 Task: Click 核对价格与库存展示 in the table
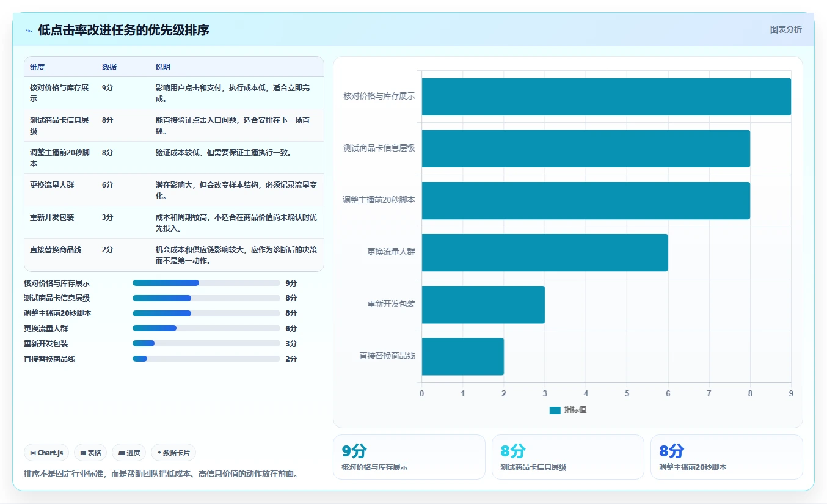click(x=59, y=93)
